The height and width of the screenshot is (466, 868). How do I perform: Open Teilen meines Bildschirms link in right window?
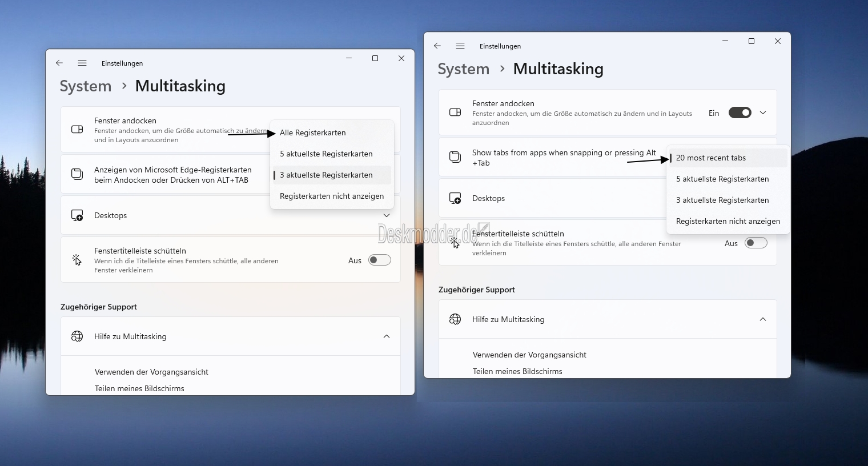tap(517, 371)
